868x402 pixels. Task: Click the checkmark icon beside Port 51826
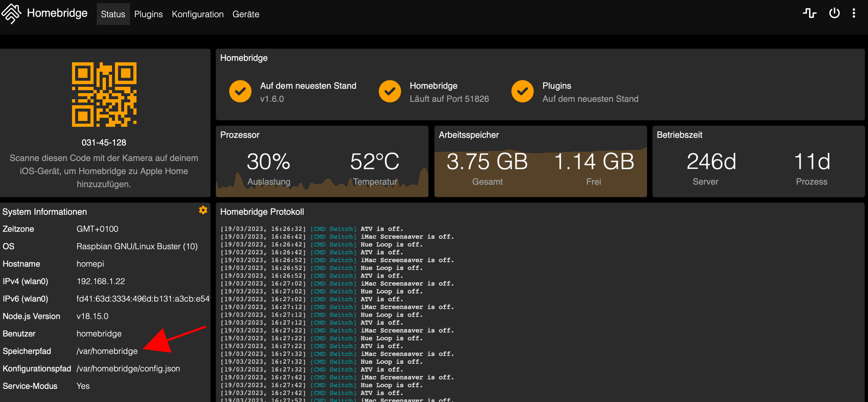tap(390, 92)
